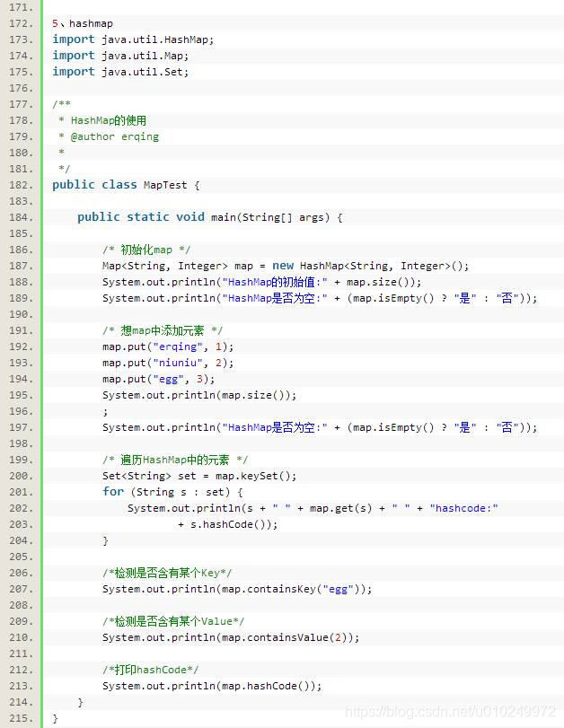The height and width of the screenshot is (728, 564).
Task: Click the 'Set<String> set = map.keySet();' line
Action: [x=199, y=477]
